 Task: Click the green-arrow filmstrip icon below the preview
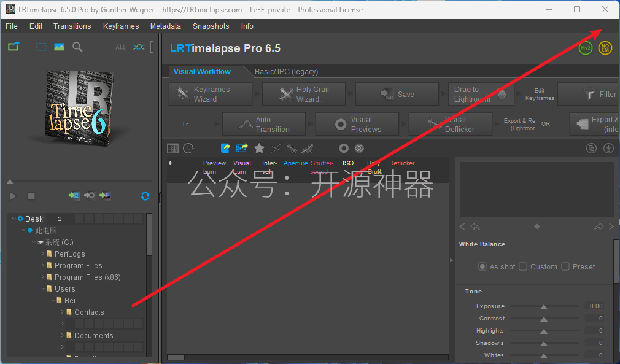click(x=74, y=196)
